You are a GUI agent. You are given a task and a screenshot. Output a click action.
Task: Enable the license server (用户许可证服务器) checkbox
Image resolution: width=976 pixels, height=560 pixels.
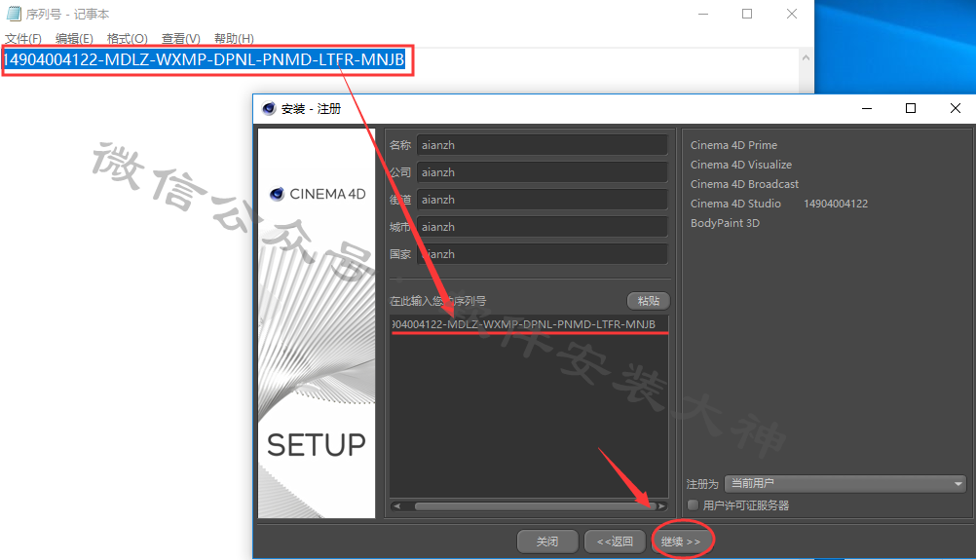tap(693, 504)
